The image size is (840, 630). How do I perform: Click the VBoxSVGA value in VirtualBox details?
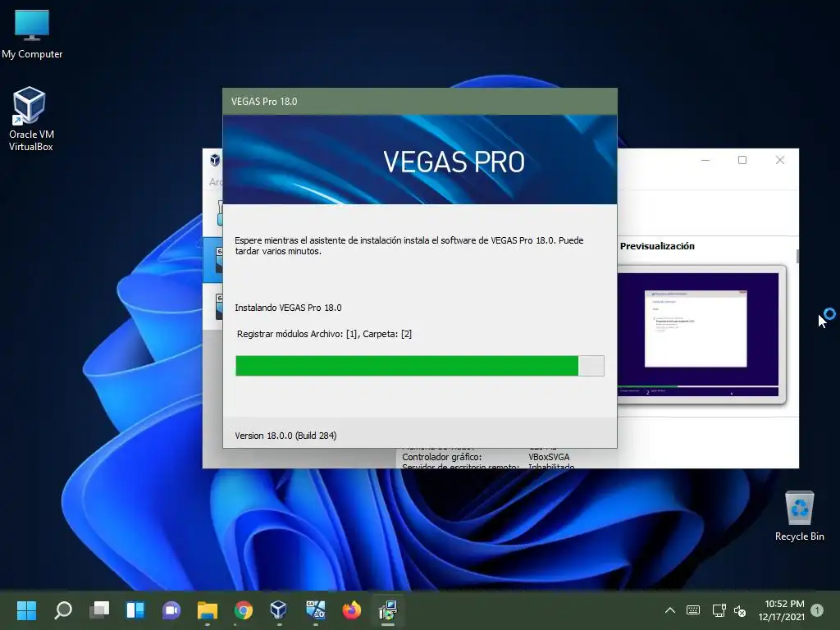pyautogui.click(x=549, y=457)
